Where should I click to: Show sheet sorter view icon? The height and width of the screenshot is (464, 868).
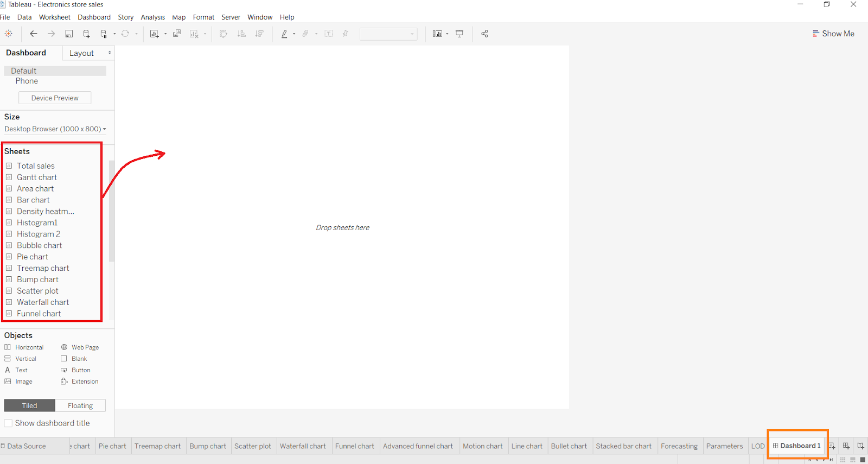(843, 460)
